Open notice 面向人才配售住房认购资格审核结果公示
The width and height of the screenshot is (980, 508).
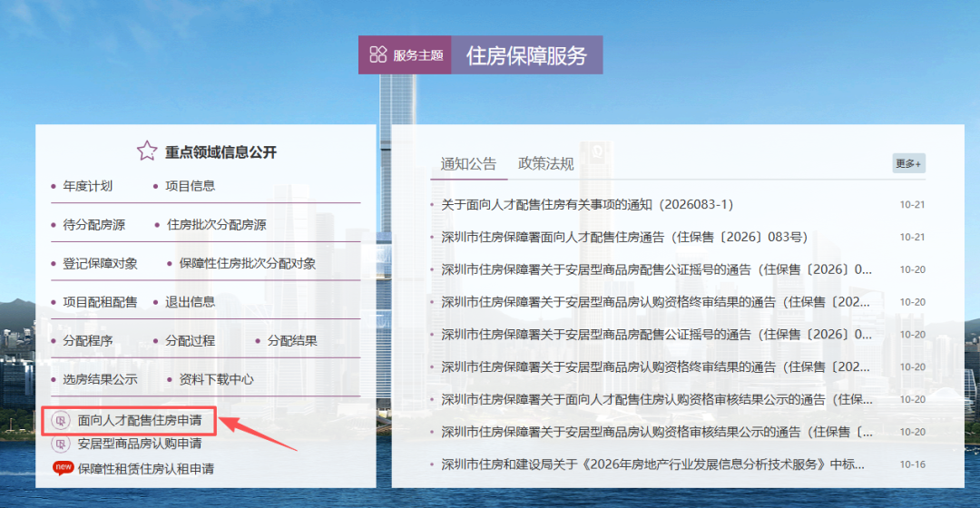tap(657, 399)
